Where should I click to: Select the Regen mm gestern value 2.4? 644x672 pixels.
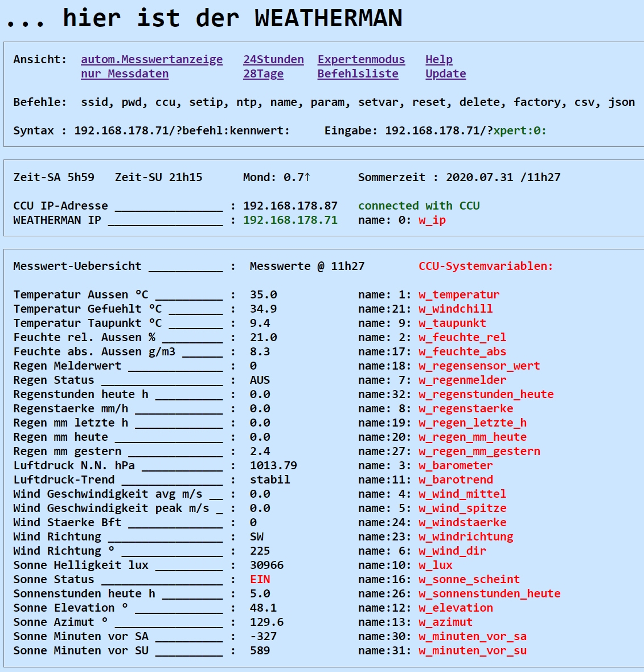tap(260, 451)
